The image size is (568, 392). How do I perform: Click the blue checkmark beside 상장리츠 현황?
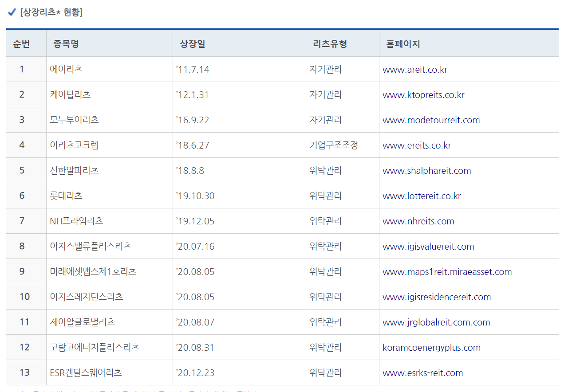[x=12, y=12]
